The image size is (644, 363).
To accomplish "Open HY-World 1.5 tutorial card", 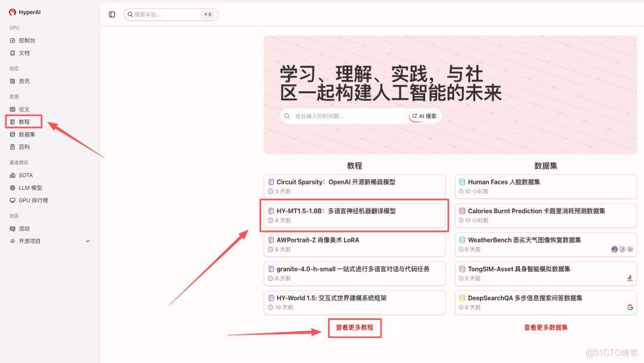I will coord(354,303).
